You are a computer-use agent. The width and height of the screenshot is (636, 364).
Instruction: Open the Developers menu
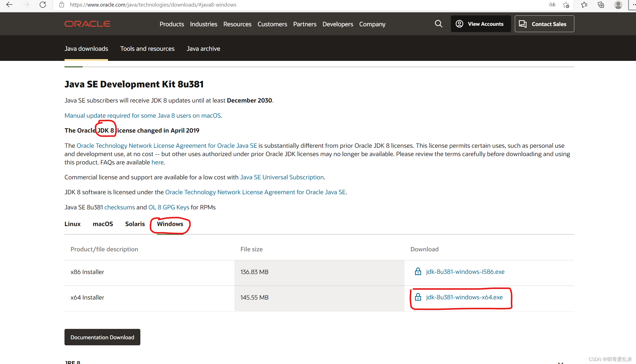pos(338,24)
